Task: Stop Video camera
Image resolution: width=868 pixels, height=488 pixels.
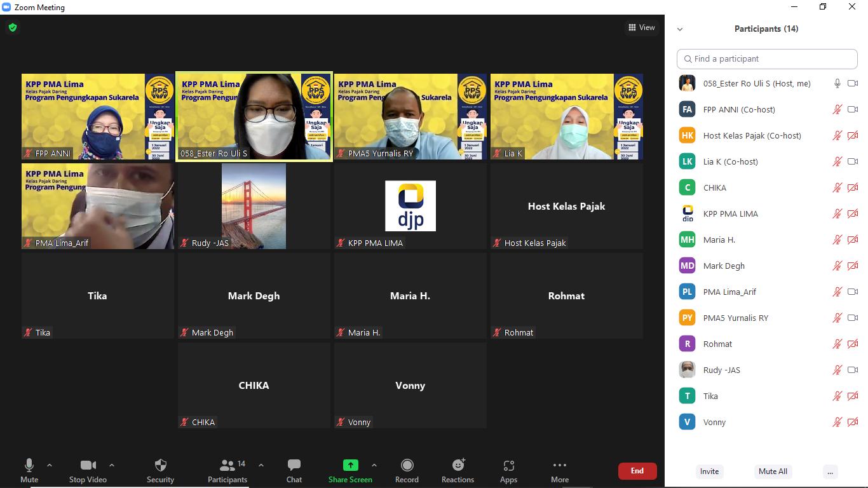Action: point(88,470)
